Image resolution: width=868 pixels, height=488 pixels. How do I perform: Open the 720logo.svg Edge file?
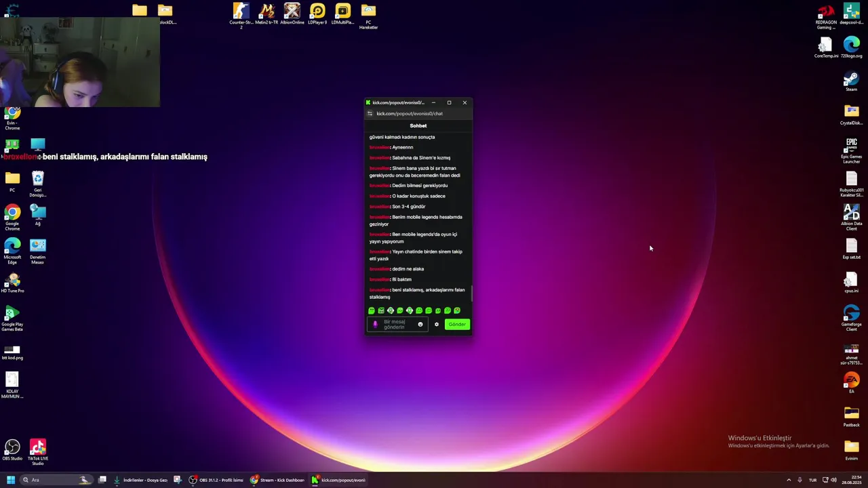(851, 47)
